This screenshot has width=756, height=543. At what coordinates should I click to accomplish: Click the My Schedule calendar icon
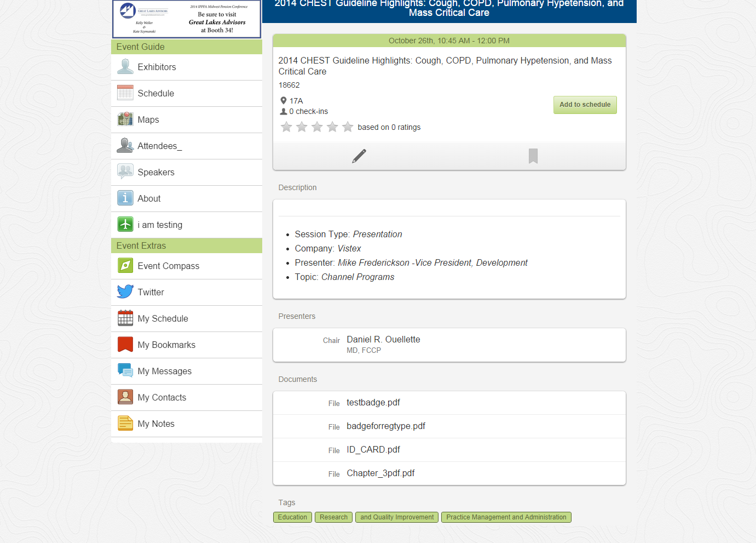[125, 318]
